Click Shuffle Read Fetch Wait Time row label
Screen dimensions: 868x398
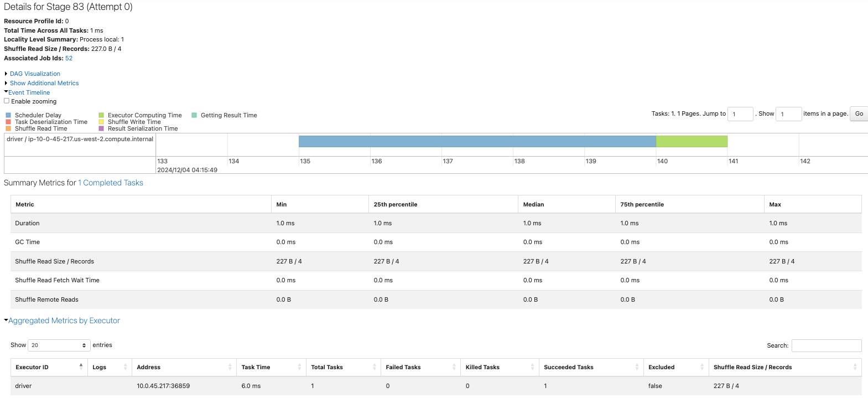(57, 280)
